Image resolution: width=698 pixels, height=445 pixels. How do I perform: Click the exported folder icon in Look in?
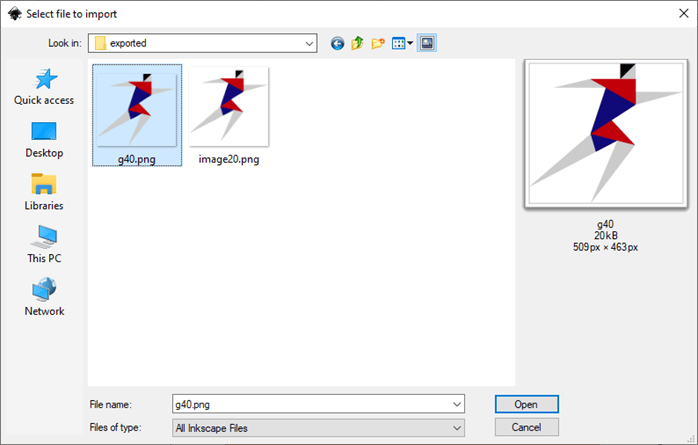[101, 43]
